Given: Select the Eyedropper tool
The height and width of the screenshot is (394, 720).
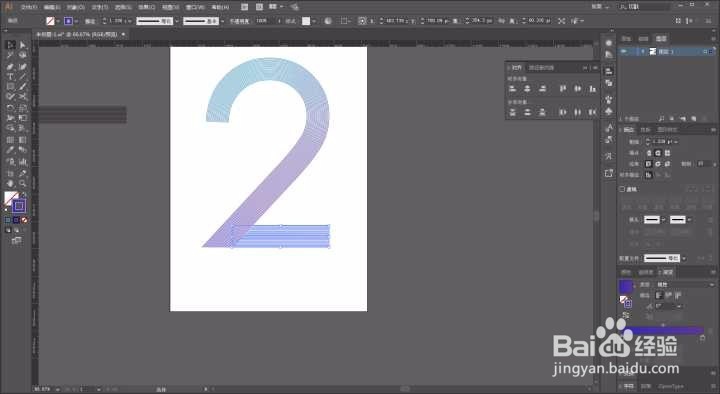Looking at the screenshot, I should 10,150.
